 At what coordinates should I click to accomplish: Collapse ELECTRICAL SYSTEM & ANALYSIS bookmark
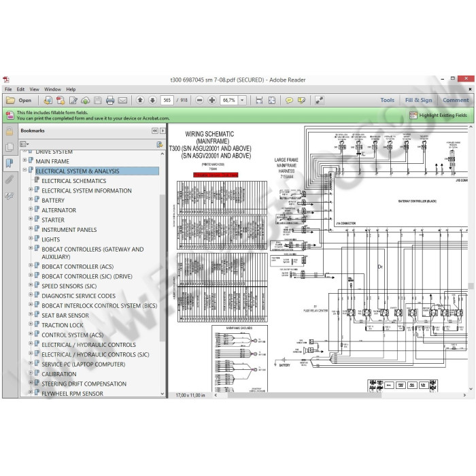tap(25, 170)
